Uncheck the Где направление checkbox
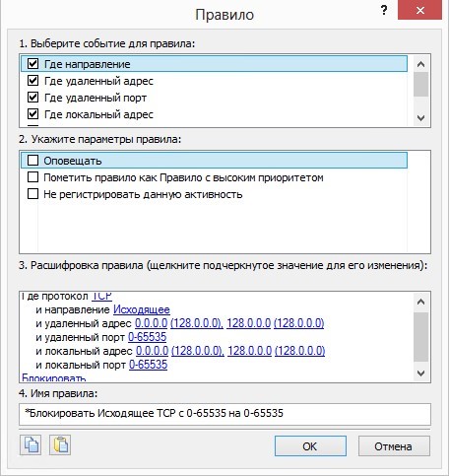449x476 pixels. pos(32,63)
